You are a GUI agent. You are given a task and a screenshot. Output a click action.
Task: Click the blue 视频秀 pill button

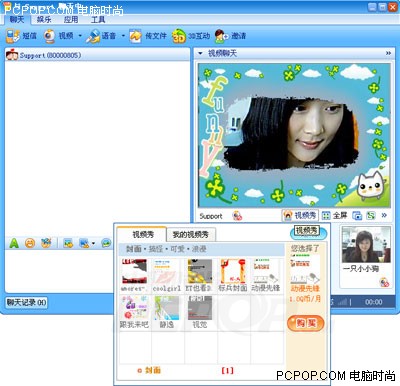[x=308, y=232]
